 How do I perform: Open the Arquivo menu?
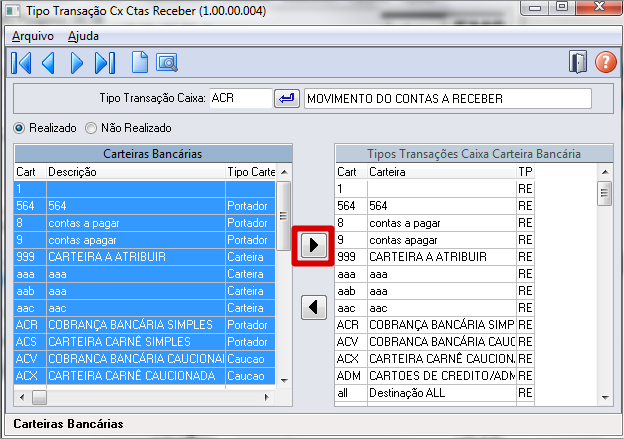33,36
